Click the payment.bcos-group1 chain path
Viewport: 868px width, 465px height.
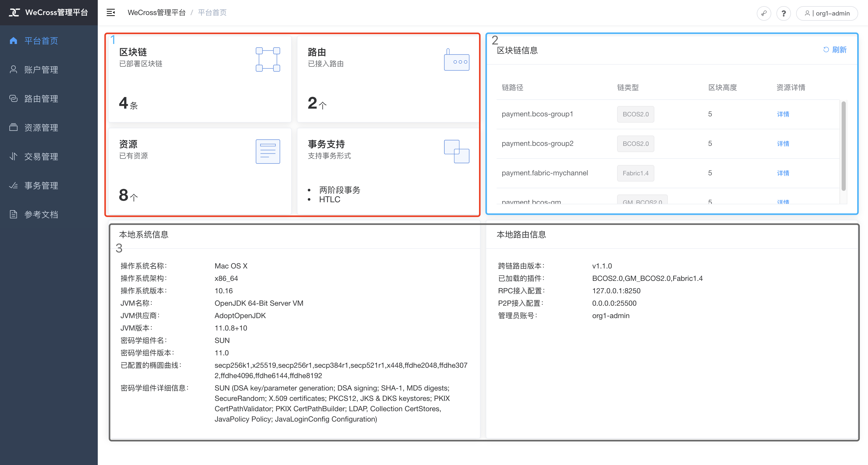click(537, 114)
